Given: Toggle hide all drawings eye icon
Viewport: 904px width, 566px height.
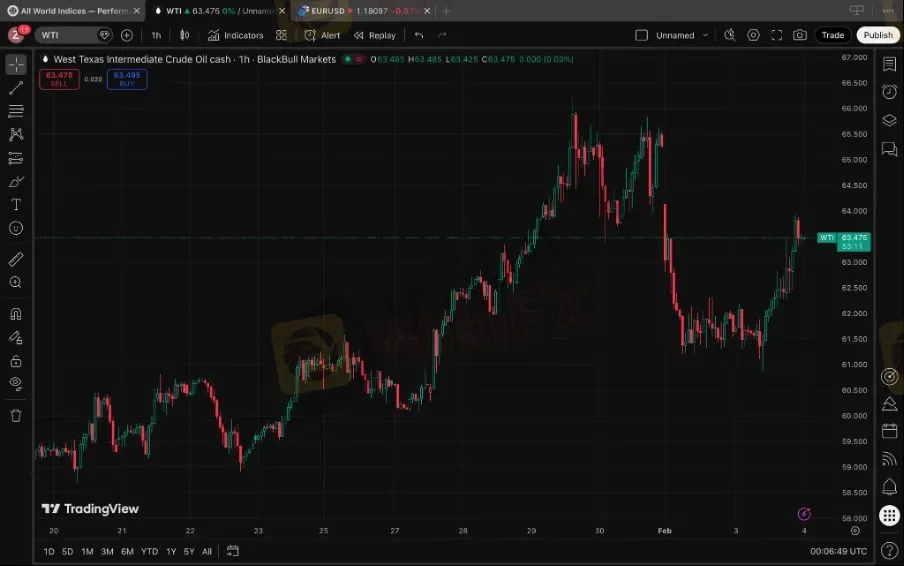Looking at the screenshot, I should tap(16, 383).
